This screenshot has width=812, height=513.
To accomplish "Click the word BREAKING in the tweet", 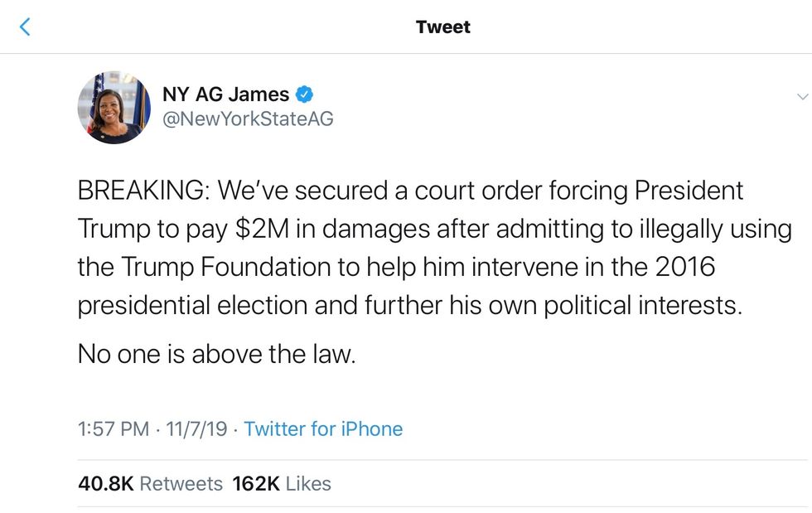I will tap(143, 191).
